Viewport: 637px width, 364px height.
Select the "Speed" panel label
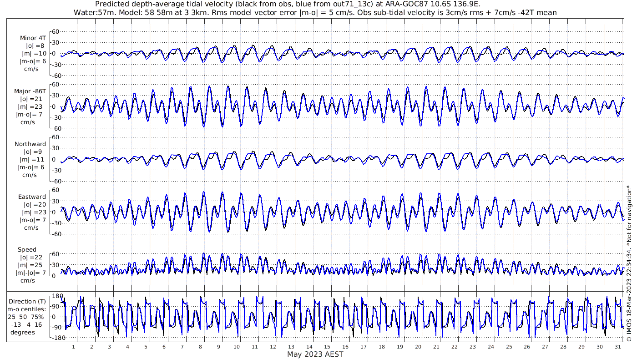[x=27, y=250]
